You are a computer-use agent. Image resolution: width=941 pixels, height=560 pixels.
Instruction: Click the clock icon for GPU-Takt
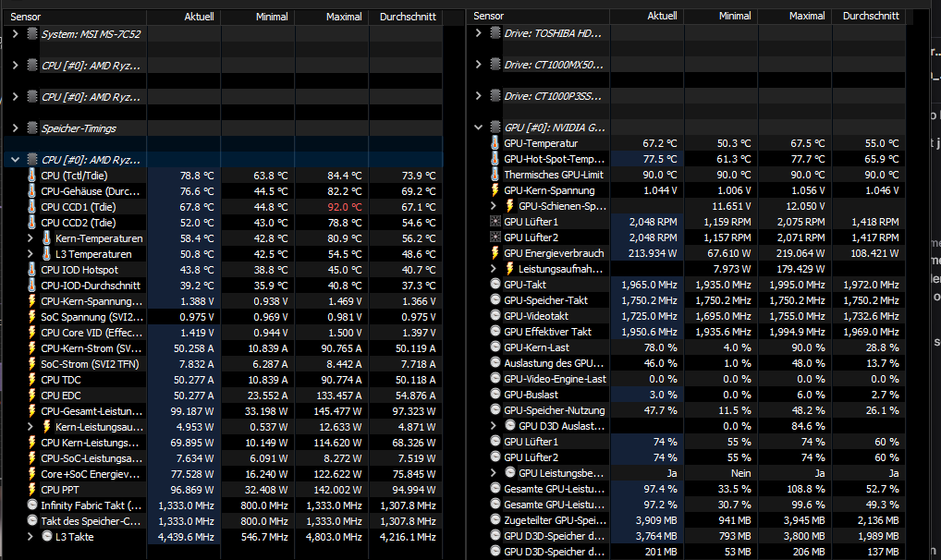(495, 284)
